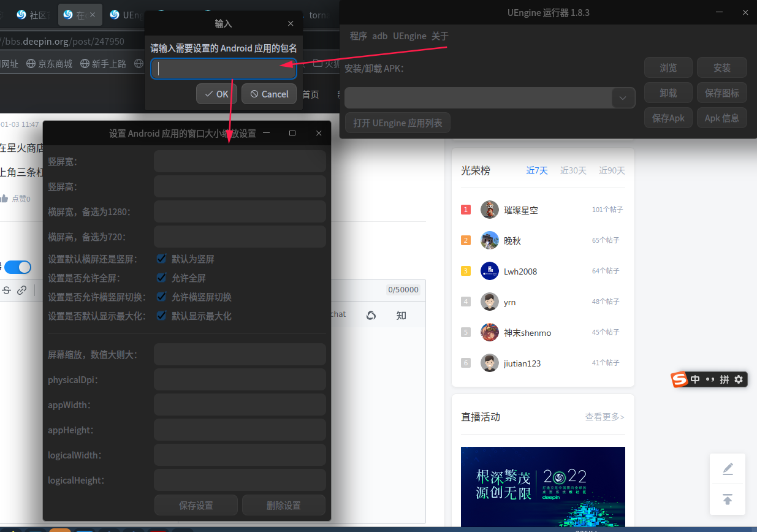Click the Sogou pinyin 拼 icon
Screen dimensions: 757x532
(x=725, y=379)
